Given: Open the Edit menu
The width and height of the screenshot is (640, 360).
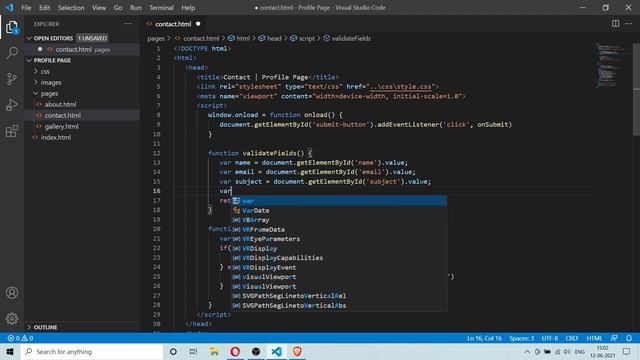Looking at the screenshot, I should [x=44, y=7].
